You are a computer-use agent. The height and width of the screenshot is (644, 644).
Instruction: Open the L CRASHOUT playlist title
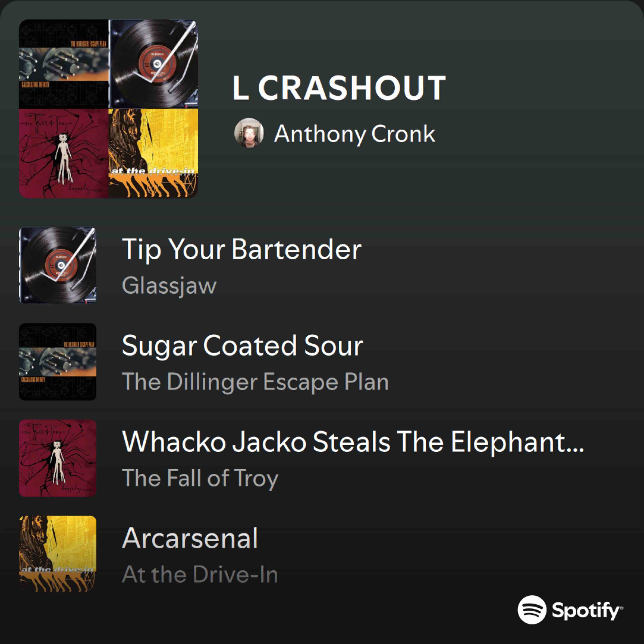click(339, 88)
